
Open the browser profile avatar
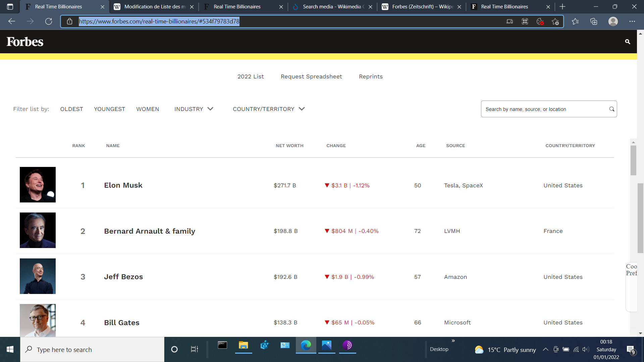613,21
